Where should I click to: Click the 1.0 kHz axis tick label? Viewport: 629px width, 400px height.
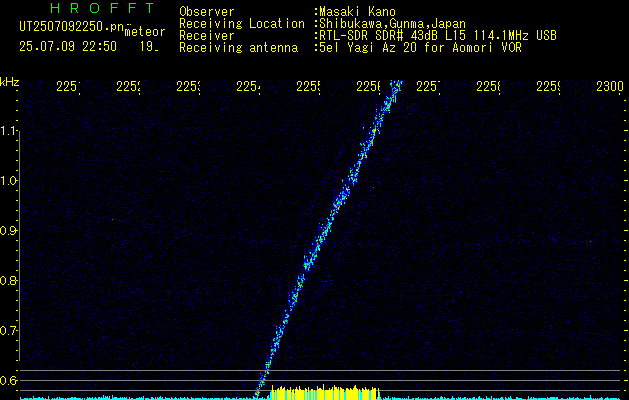(8, 181)
